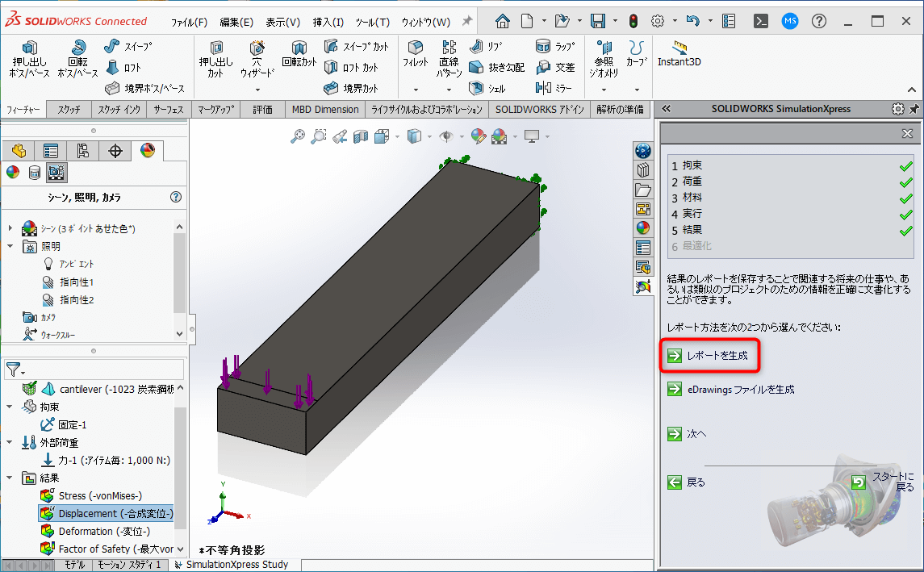924x572 pixels.
Task: Toggle the Hide/Show Items eye icon
Action: [x=446, y=136]
